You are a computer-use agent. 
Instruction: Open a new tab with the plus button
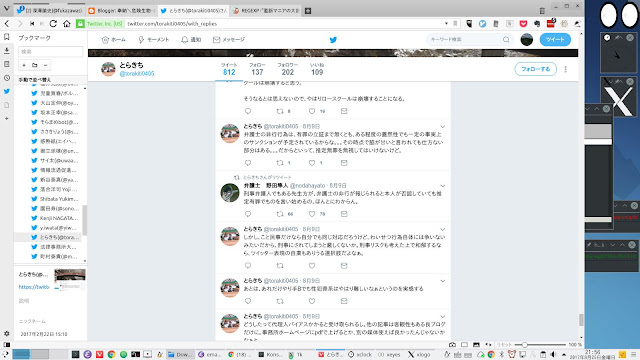[308, 11]
